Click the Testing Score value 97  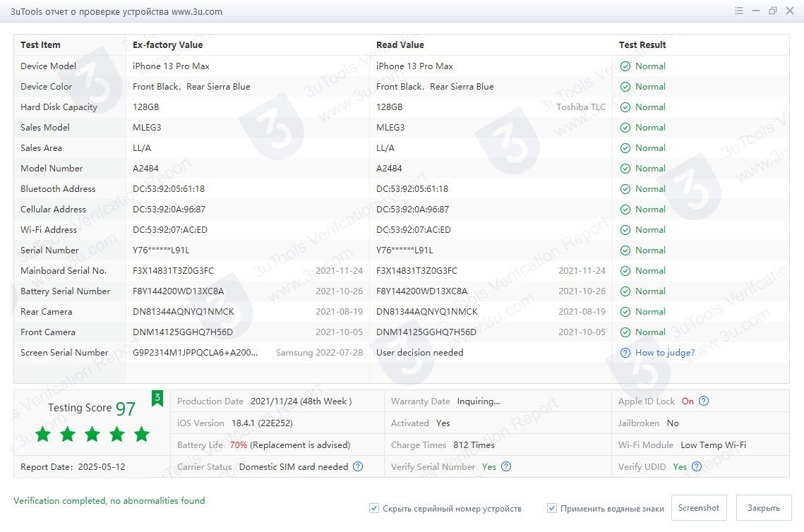click(126, 409)
